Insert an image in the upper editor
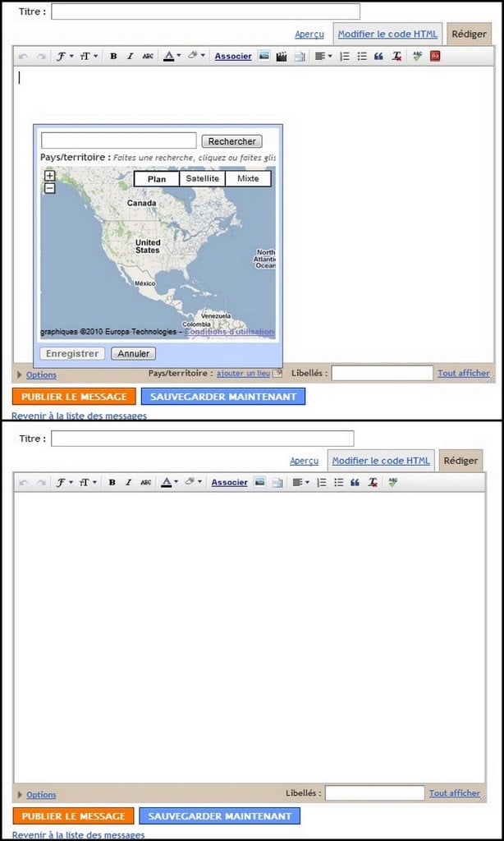504x841 pixels. [x=264, y=57]
